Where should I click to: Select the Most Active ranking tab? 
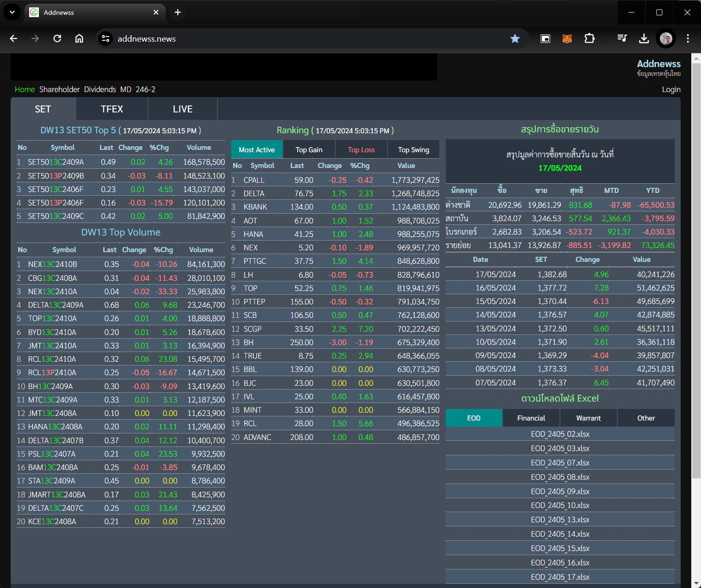[257, 149]
